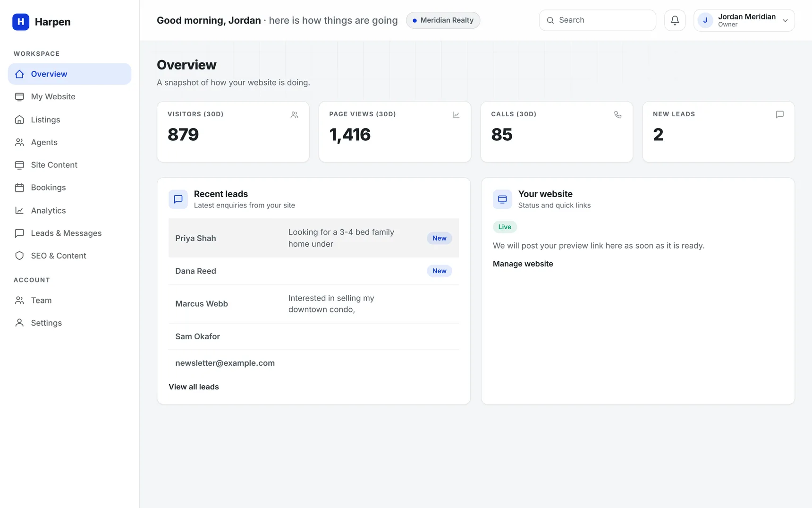Open Marcus Webb lead row
Viewport: 812px width, 508px height.
pos(313,304)
